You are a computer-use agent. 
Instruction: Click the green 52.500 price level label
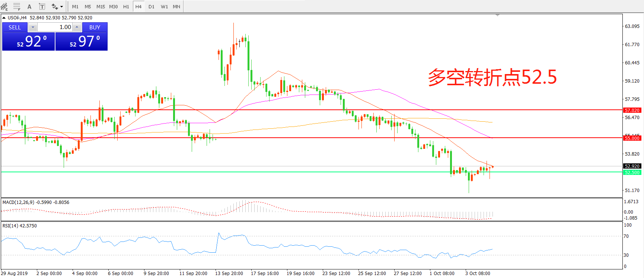[x=632, y=172]
